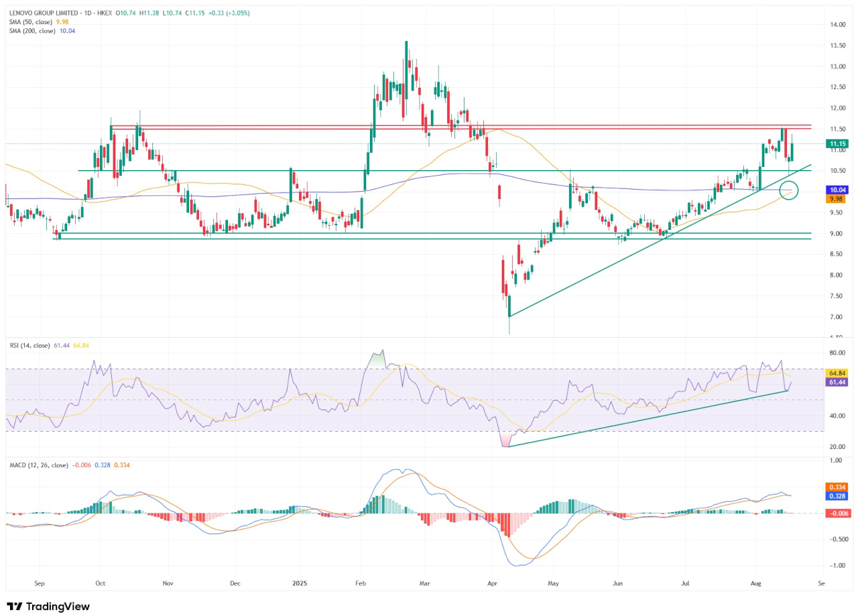Image resolution: width=858 pixels, height=616 pixels.
Task: Click the purple 61.44 RSI axis tag
Action: pos(839,381)
